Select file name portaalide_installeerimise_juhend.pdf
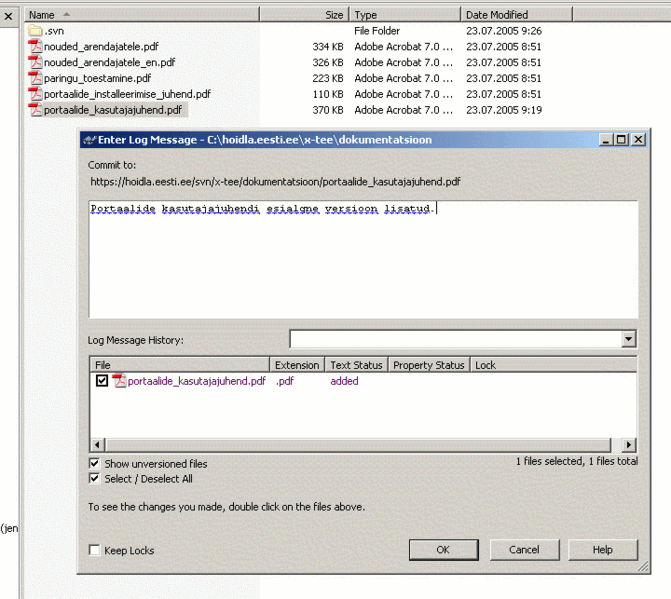 click(127, 94)
